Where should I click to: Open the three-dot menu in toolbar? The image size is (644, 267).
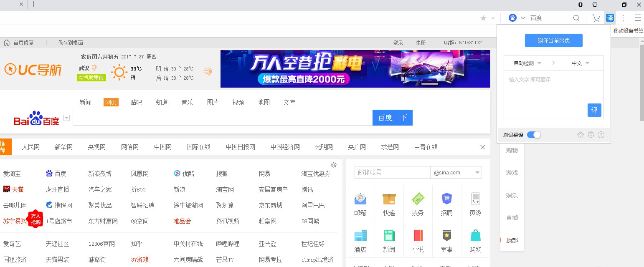point(623,18)
